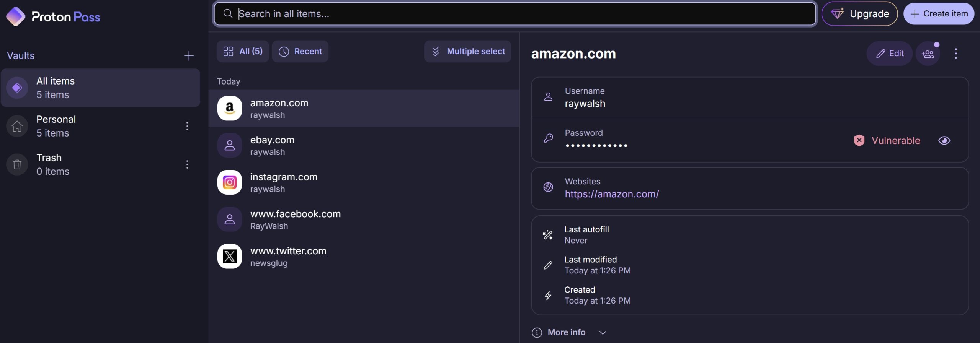Screen dimensions: 980x343
Task: Switch to Recent sorting
Action: (x=300, y=51)
